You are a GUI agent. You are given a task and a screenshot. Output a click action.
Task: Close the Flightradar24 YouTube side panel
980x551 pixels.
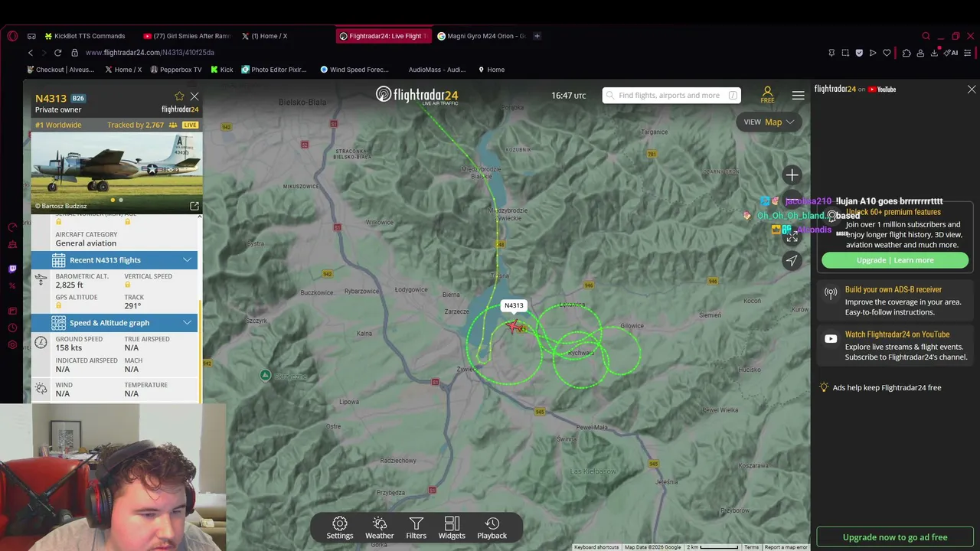(972, 90)
